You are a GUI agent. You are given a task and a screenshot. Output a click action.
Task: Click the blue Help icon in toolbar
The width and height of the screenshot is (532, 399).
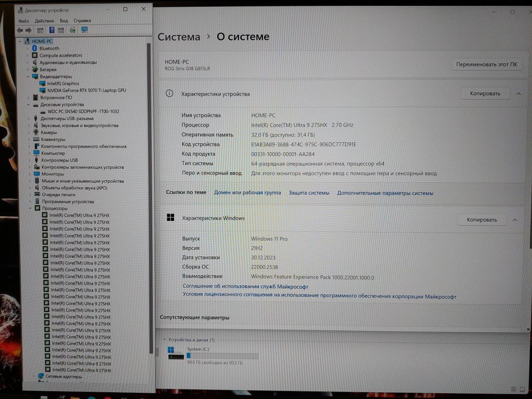[51, 30]
